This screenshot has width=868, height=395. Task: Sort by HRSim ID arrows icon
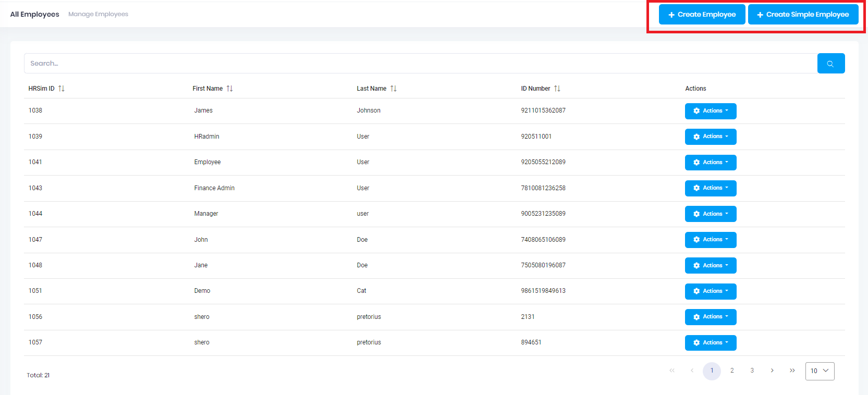(x=62, y=89)
